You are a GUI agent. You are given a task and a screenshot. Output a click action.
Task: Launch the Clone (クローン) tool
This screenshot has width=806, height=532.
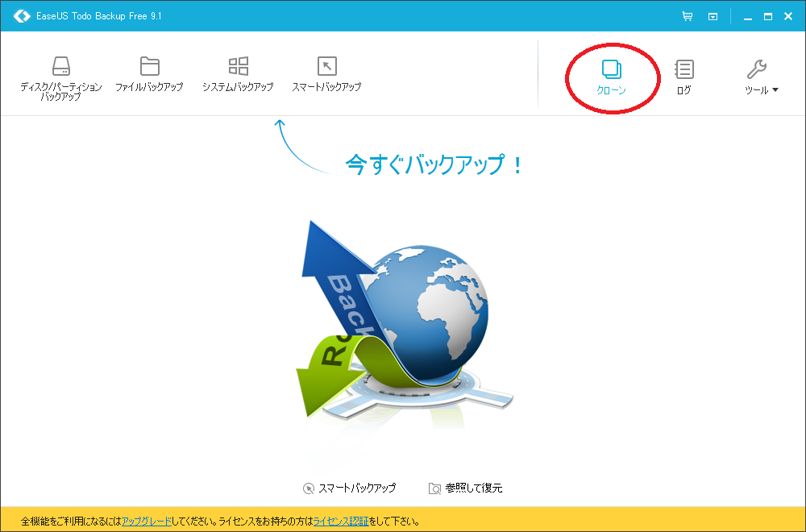click(611, 77)
